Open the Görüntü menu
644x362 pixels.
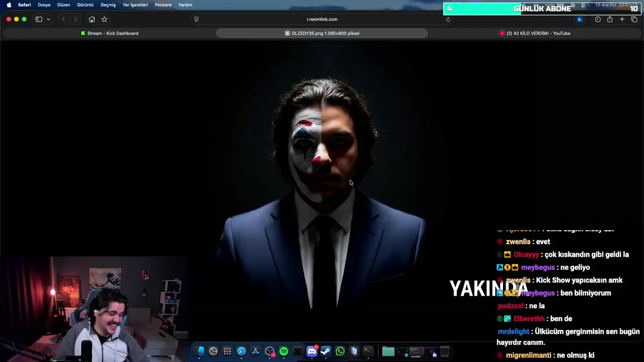click(x=85, y=5)
